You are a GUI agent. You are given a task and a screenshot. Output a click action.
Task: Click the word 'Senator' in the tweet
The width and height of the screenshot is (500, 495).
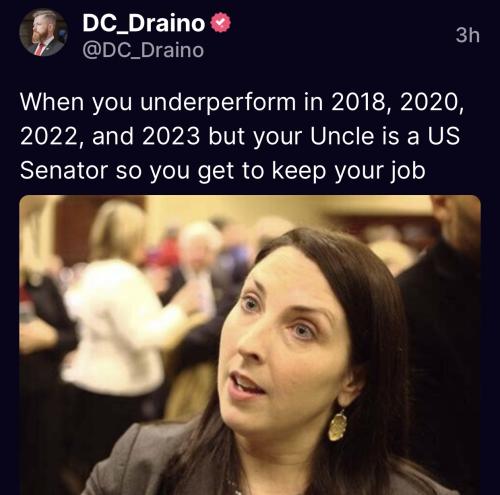point(64,171)
